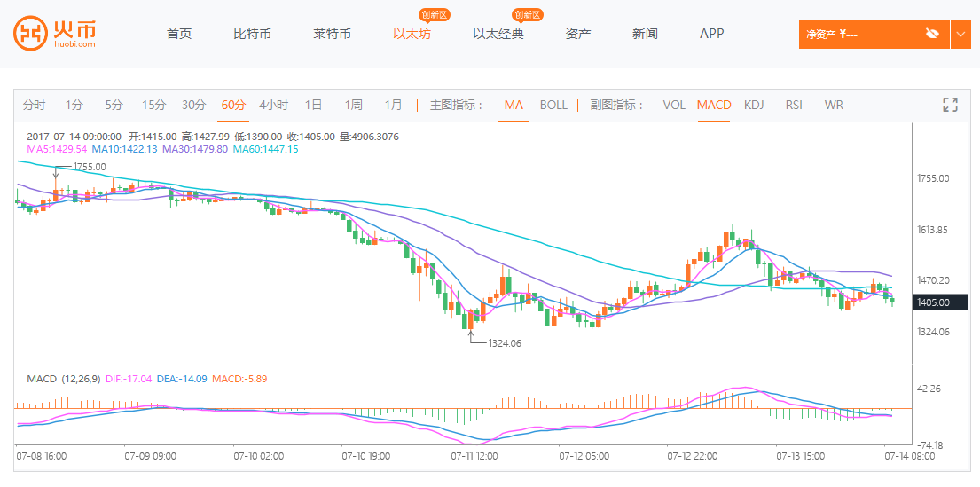
Task: Enable the BOLL main indicator
Action: (x=553, y=105)
